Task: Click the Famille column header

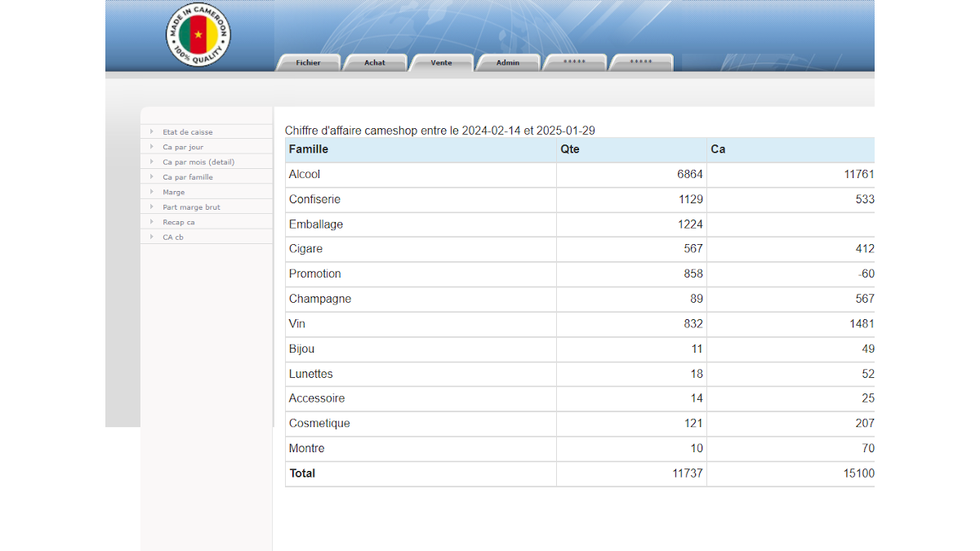Action: pyautogui.click(x=421, y=149)
